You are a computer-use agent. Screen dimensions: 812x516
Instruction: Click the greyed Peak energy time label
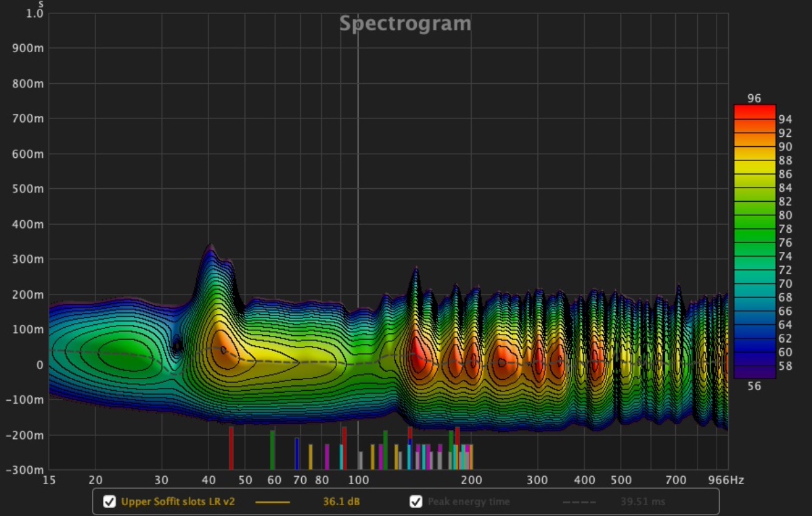[x=468, y=502]
